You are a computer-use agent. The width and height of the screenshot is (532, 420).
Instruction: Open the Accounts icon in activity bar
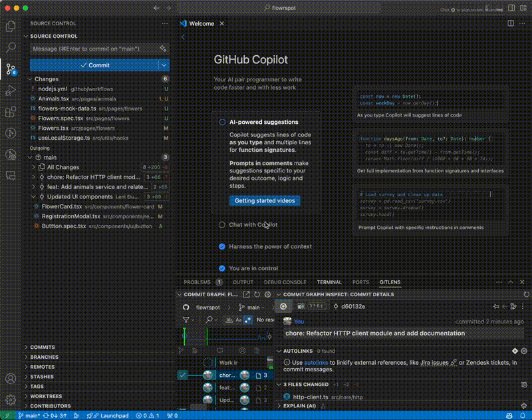click(x=11, y=378)
